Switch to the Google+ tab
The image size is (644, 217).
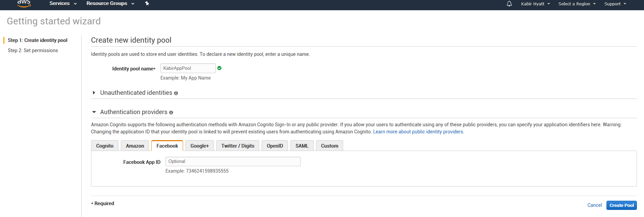click(200, 146)
